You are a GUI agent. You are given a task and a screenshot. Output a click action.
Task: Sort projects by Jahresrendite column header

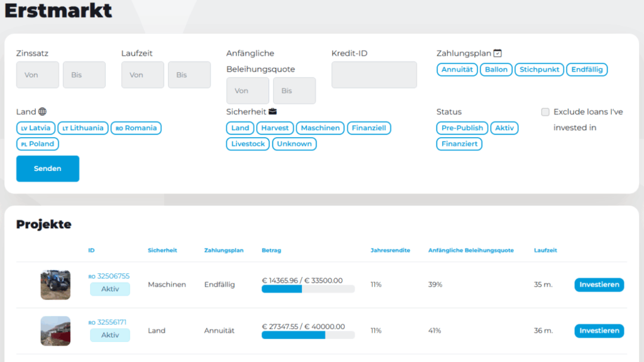point(390,250)
